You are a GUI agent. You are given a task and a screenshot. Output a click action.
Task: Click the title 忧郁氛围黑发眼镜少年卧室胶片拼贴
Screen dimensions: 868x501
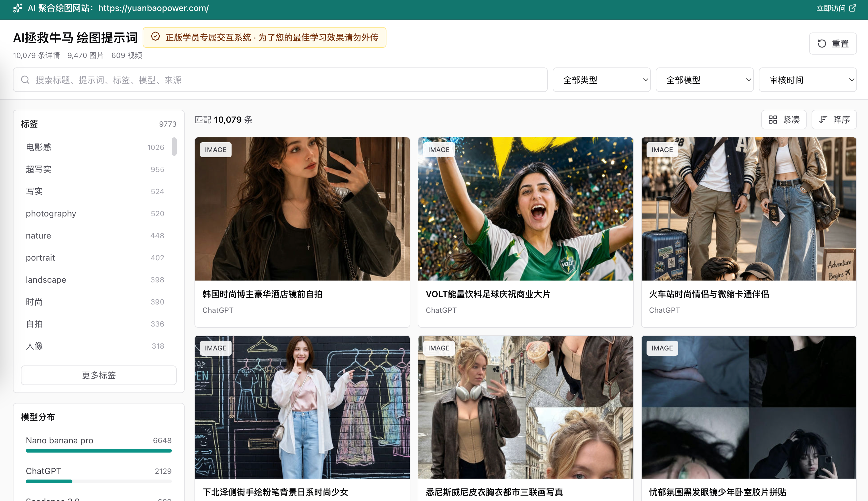click(718, 492)
